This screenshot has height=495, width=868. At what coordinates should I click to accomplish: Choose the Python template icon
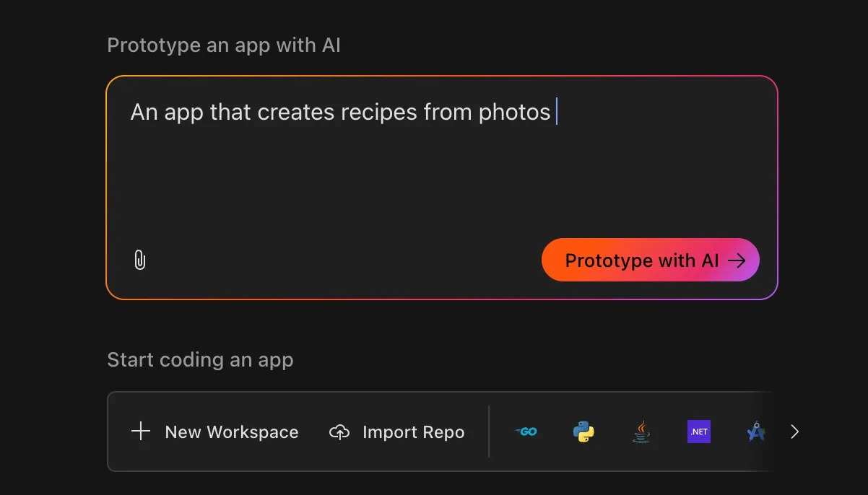tap(583, 432)
